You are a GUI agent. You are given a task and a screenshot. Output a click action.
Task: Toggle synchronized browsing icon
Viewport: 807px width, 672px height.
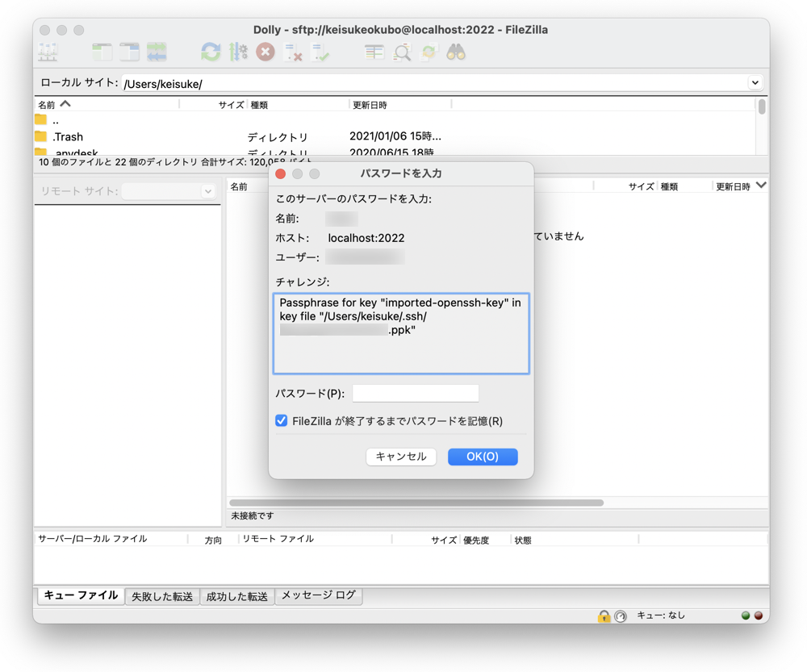pos(429,52)
